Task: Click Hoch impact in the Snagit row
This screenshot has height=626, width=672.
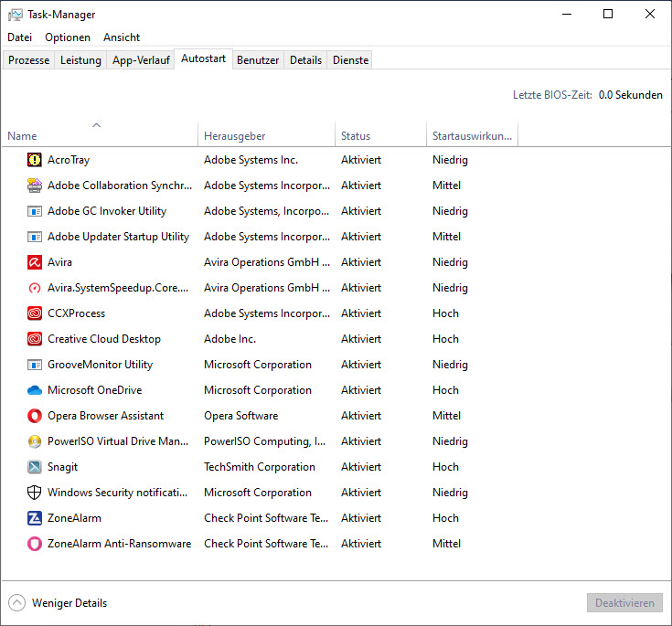Action: 445,467
